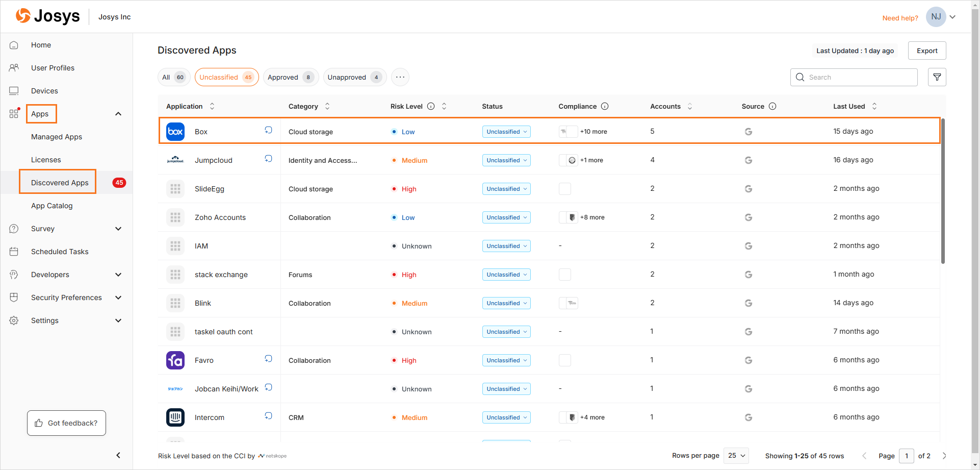The image size is (980, 470).
Task: Open Licenses submenu item
Action: click(x=46, y=160)
